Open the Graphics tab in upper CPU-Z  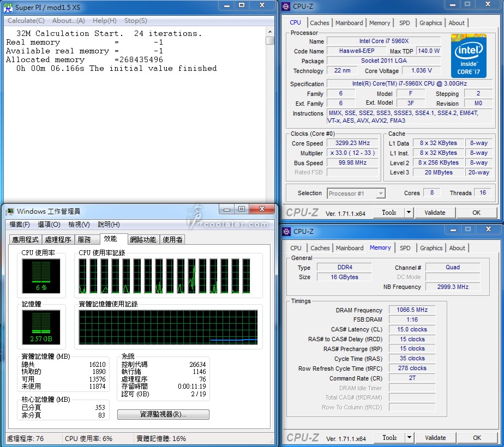(431, 23)
